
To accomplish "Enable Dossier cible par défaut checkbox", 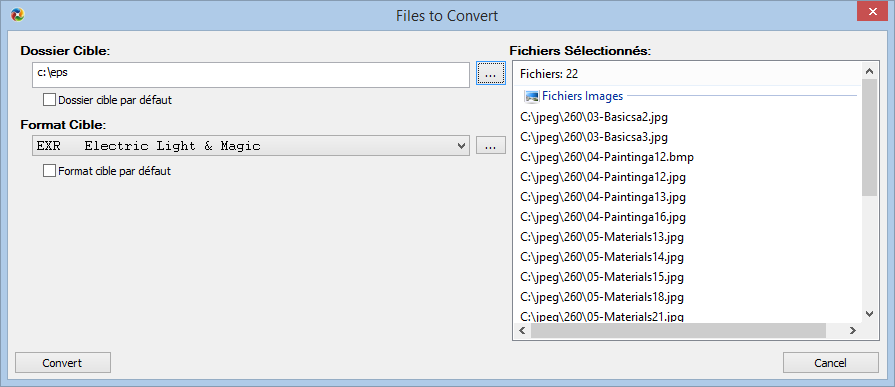I will [x=50, y=100].
